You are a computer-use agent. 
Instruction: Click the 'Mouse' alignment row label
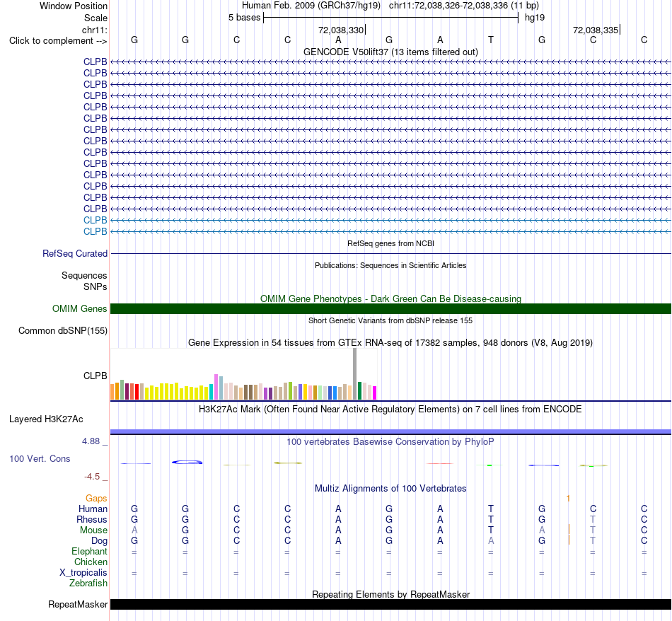93,530
